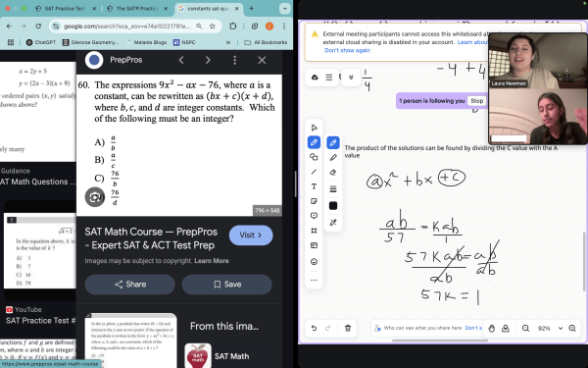Click the cloud save icon on whiteboard
Screen dimensions: 588x368
coord(315,78)
